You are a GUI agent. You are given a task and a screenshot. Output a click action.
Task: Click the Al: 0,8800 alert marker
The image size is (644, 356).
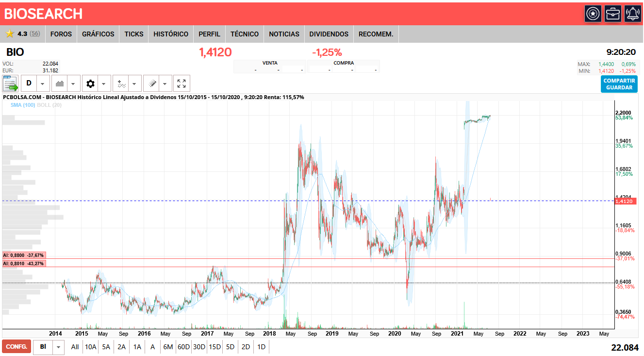(23, 255)
